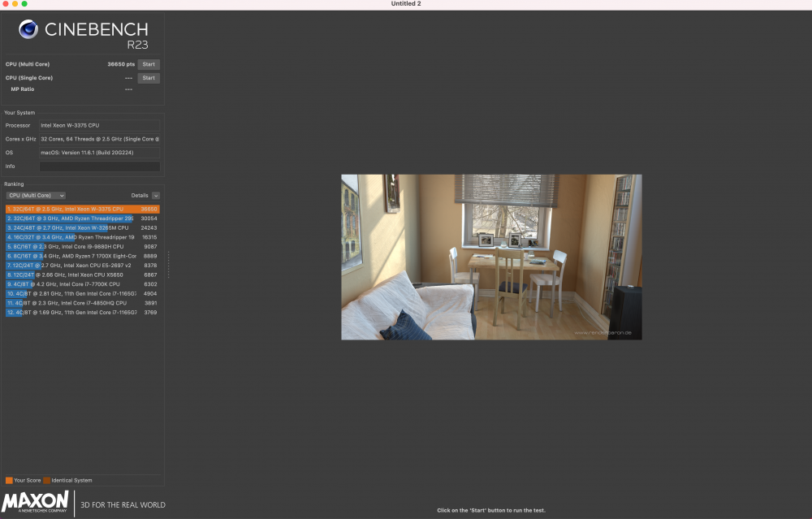
Task: Click the MAXON logo
Action: 35,502
